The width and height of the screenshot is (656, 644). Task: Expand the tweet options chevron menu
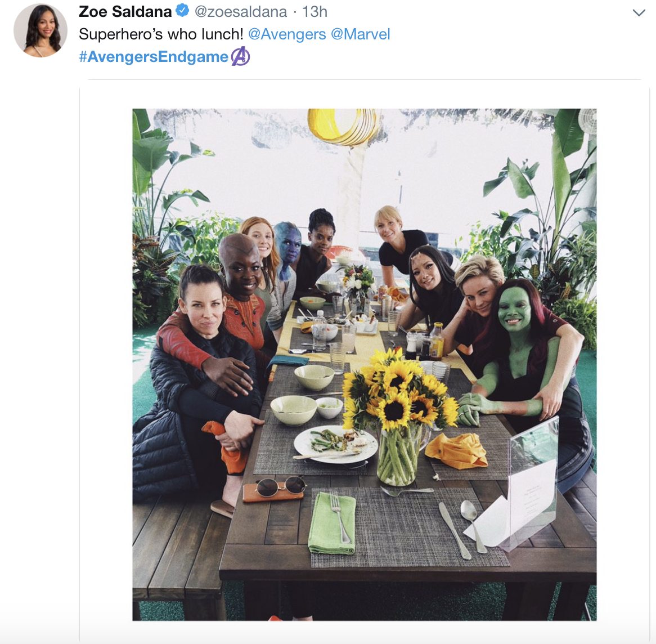639,12
